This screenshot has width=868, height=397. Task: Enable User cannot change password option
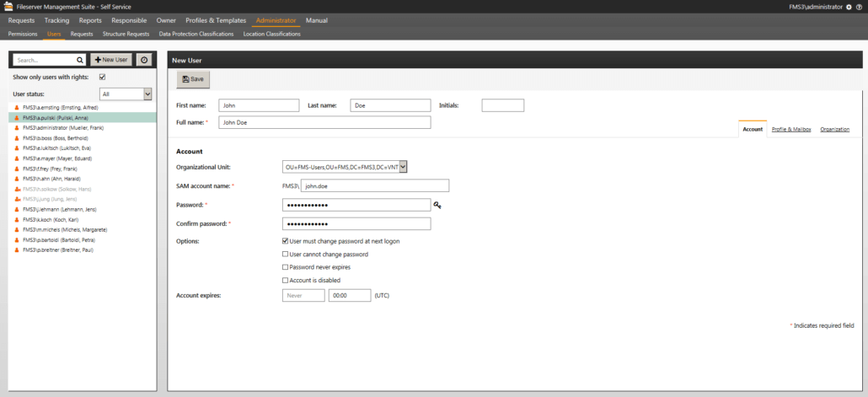(x=285, y=255)
